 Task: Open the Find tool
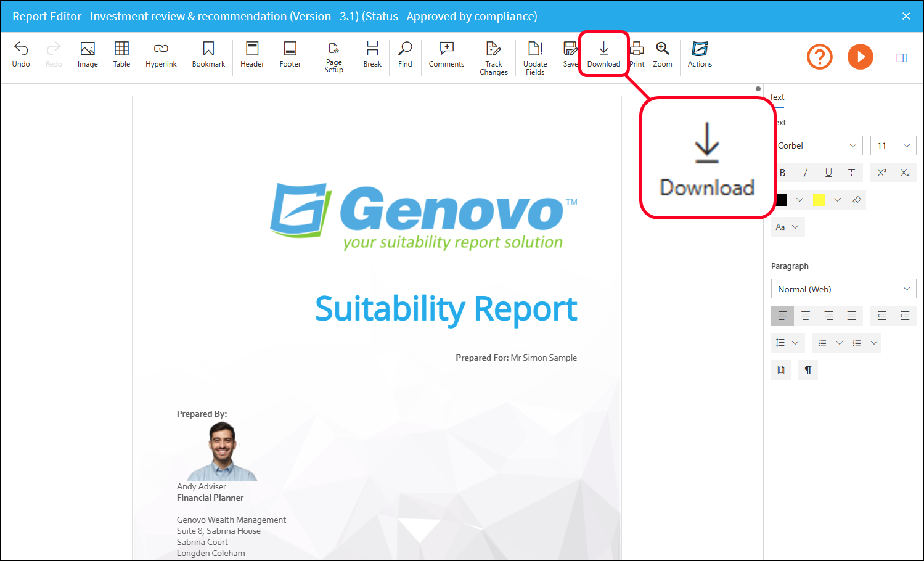pos(405,55)
